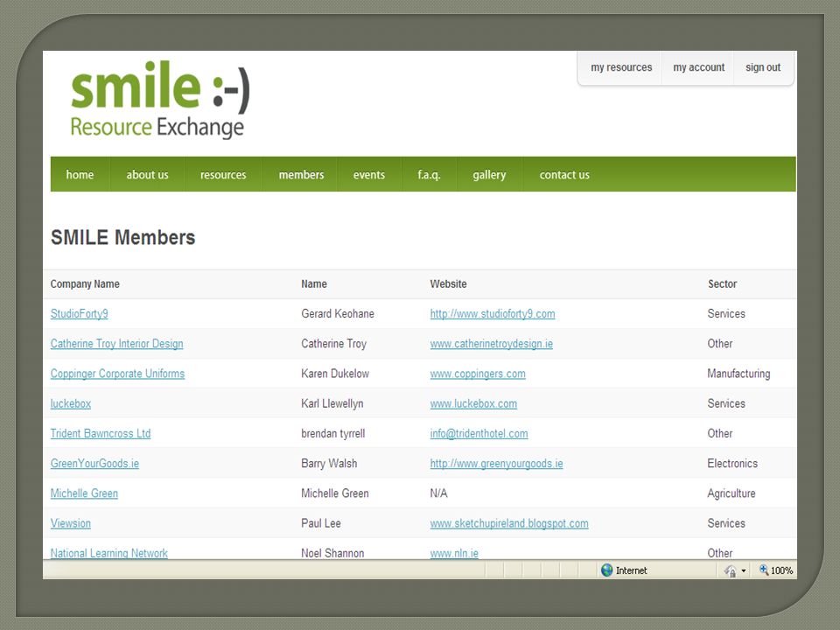
Task: Visit www.sketchupireland.blogspot.com website link
Action: [x=509, y=523]
